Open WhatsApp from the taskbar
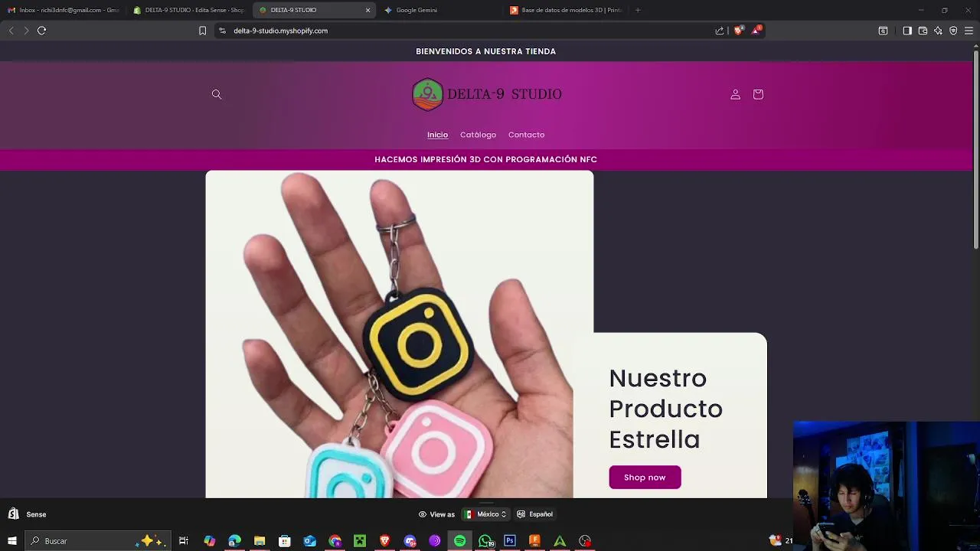Image resolution: width=980 pixels, height=551 pixels. pos(485,541)
